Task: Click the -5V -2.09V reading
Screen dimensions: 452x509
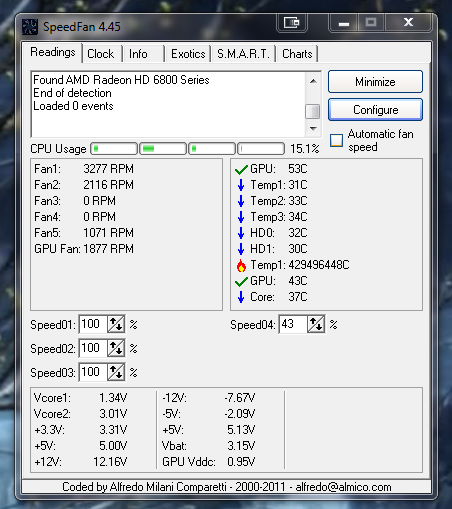Action: coord(209,414)
